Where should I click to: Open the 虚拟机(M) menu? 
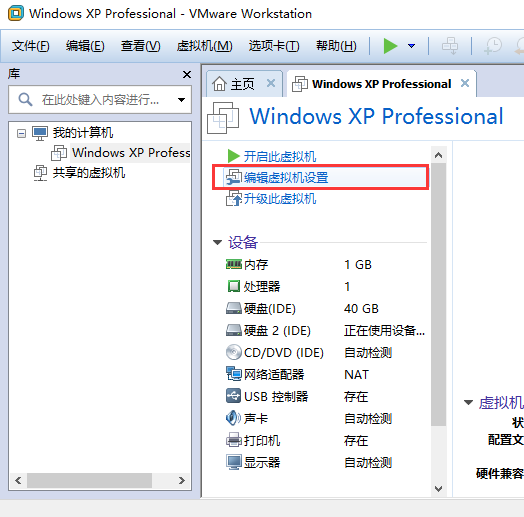(x=205, y=46)
